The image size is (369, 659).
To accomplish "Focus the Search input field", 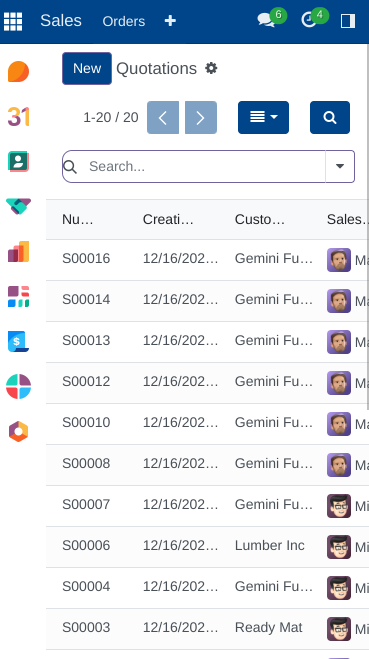I will point(205,166).
